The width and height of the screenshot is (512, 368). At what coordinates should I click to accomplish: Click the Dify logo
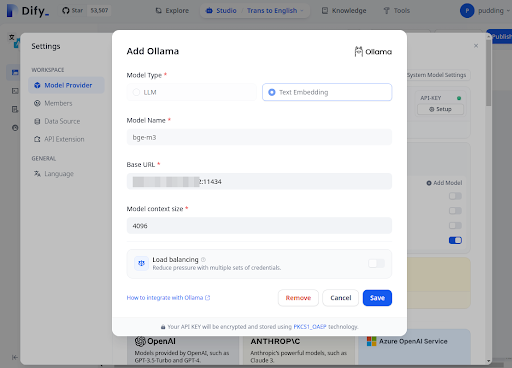28,11
